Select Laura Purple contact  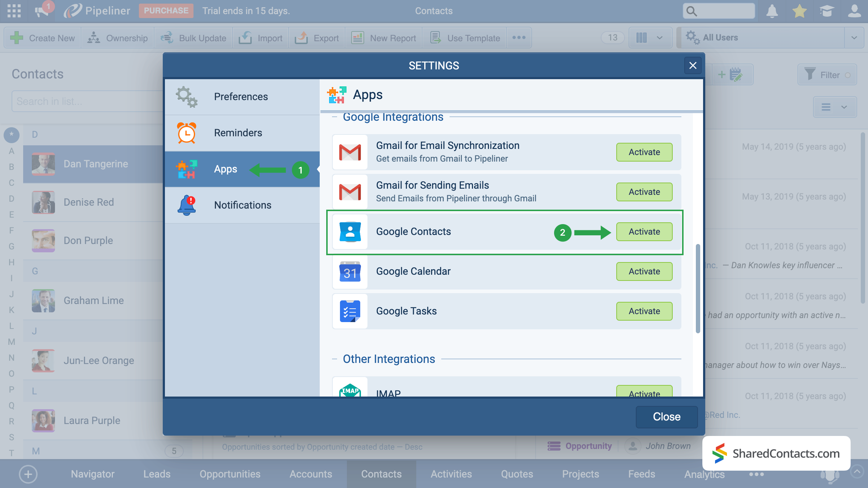pos(93,421)
